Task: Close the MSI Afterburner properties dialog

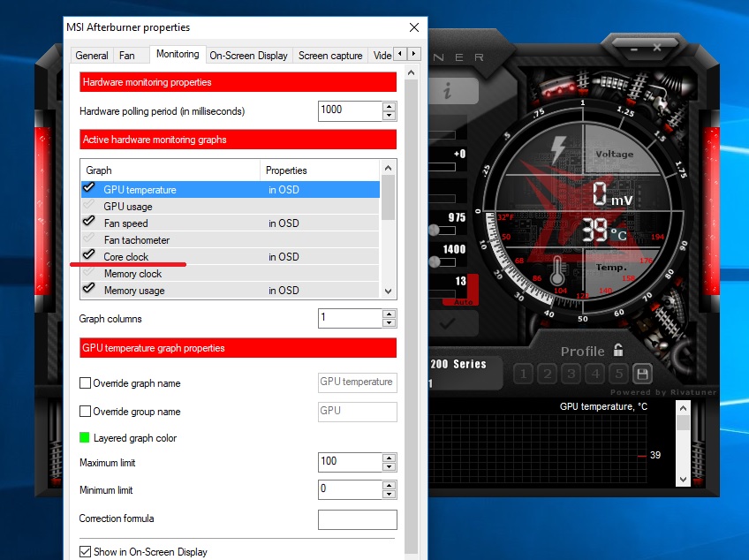Action: coord(414,27)
